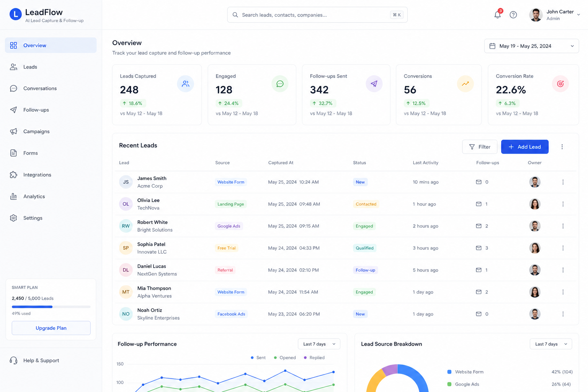Click the Google Ads legend color swatch

tap(449, 384)
